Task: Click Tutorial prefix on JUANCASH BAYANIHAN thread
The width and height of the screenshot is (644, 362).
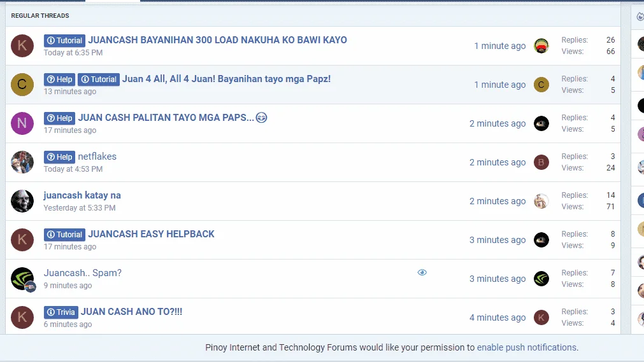Action: [x=64, y=40]
